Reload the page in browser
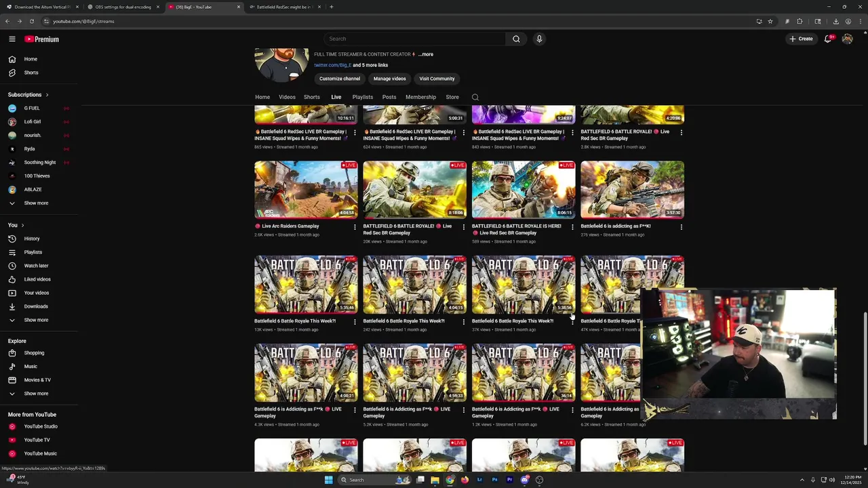 point(31,21)
